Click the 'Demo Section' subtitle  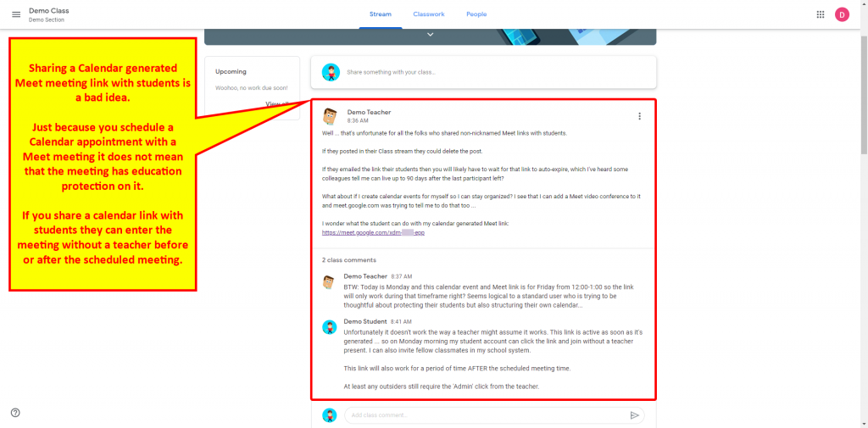tap(47, 20)
